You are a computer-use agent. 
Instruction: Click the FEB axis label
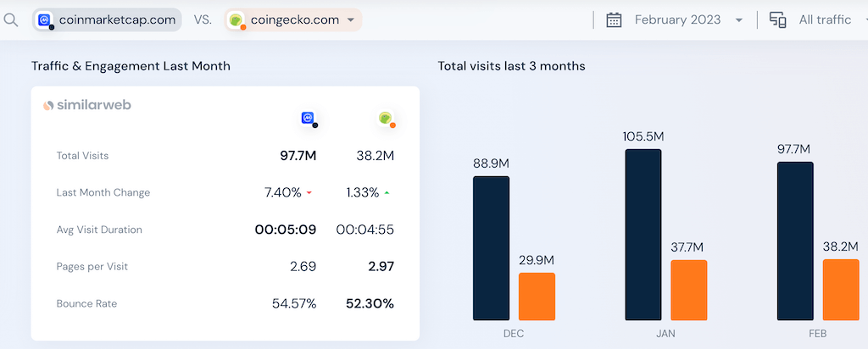[x=818, y=334]
